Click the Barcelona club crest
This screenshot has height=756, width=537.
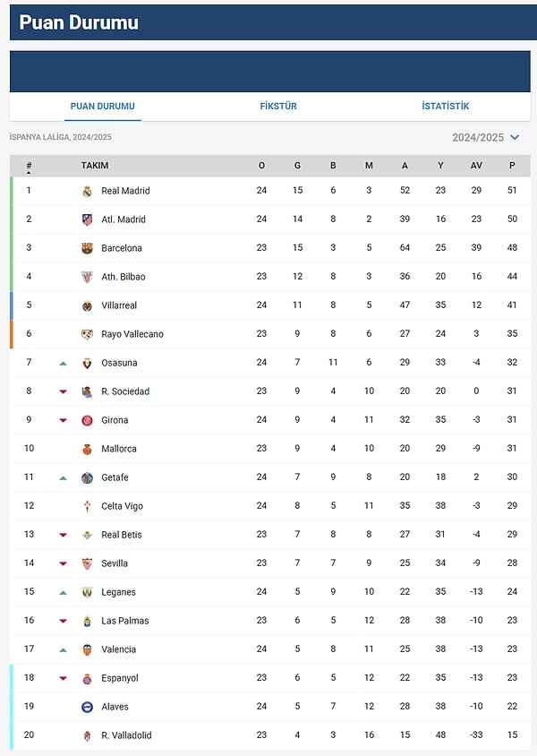(87, 248)
